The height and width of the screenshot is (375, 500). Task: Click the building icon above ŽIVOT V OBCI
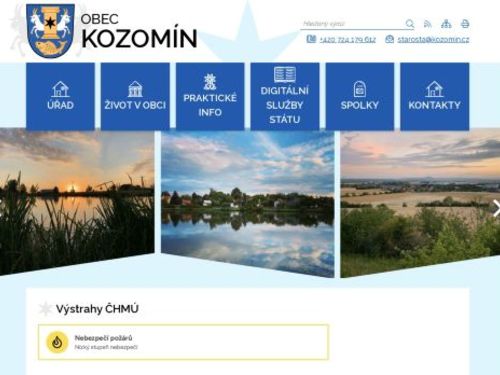(135, 89)
